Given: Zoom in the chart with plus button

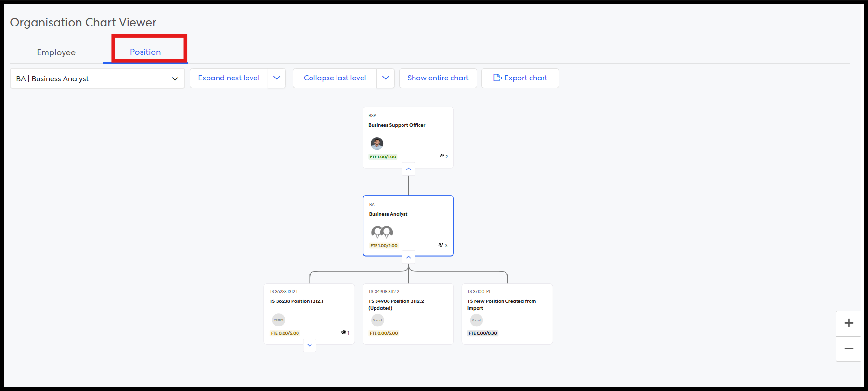Looking at the screenshot, I should pos(848,323).
